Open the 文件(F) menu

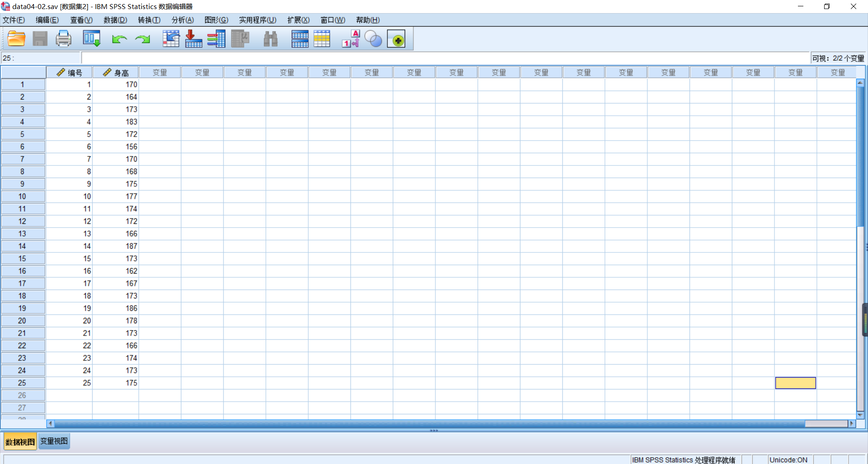[14, 20]
